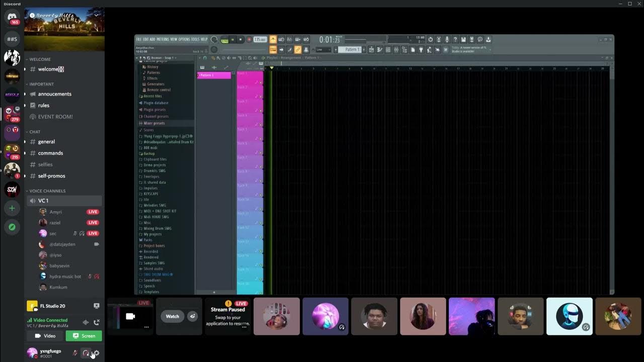Click the green Screen share button
Viewport: 644px width, 362px height.
[x=84, y=336]
